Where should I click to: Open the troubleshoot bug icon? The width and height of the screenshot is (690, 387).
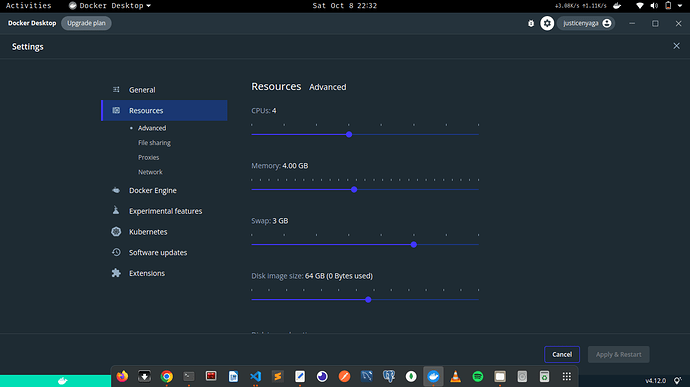tap(531, 23)
